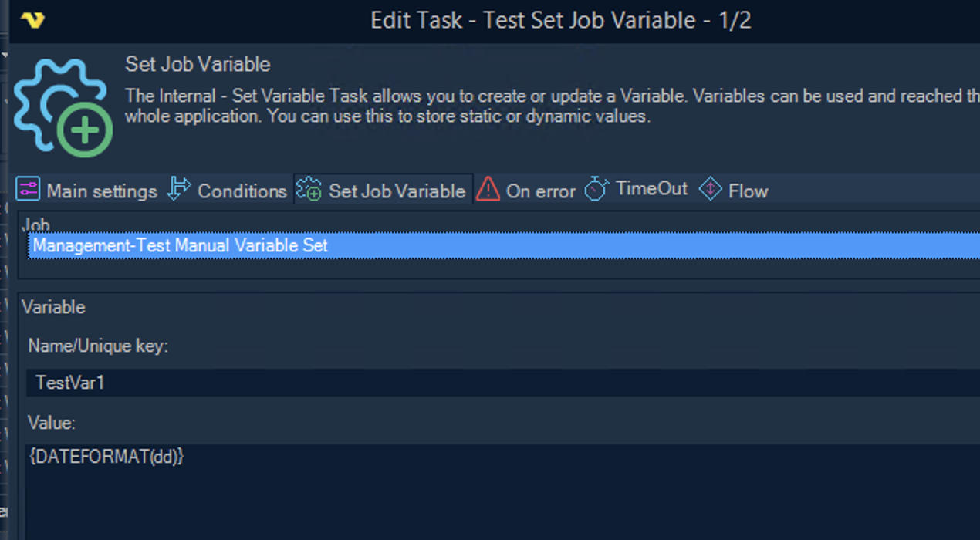Click the TimeOut stopwatch icon
980x540 pixels.
pyautogui.click(x=596, y=188)
